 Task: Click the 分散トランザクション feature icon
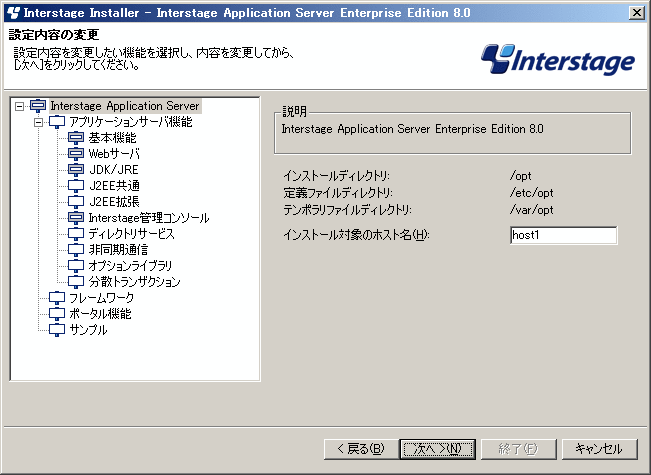click(x=76, y=282)
